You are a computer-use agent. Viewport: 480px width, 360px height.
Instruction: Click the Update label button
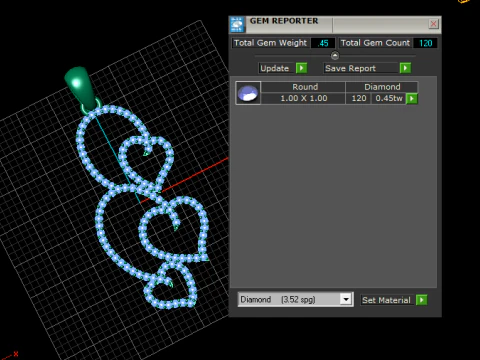pyautogui.click(x=276, y=68)
